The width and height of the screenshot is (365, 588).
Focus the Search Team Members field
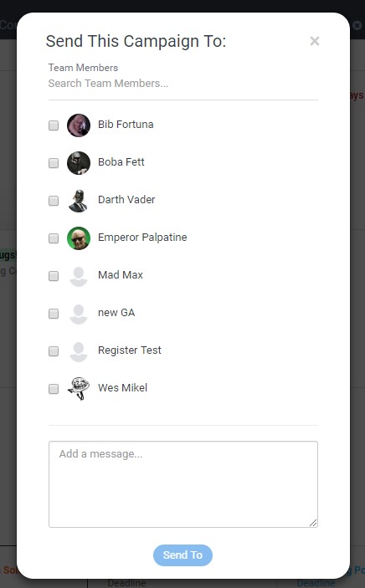click(183, 84)
